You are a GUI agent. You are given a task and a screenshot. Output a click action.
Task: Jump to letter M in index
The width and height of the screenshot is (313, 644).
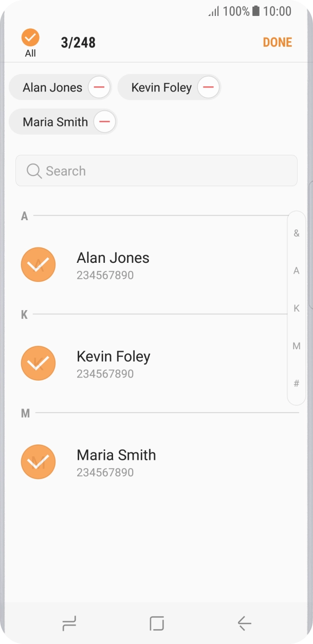297,346
